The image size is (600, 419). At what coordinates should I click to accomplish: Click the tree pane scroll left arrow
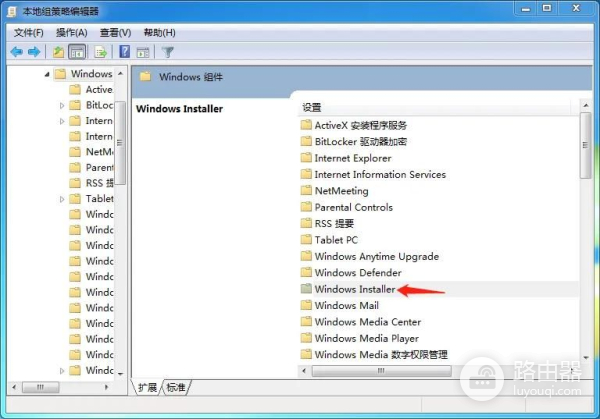[14, 387]
